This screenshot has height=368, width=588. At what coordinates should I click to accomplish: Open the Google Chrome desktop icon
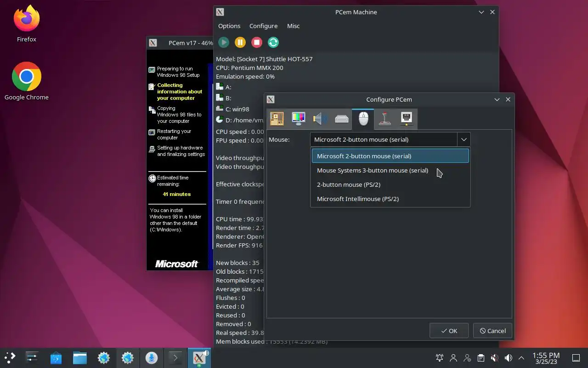(27, 81)
